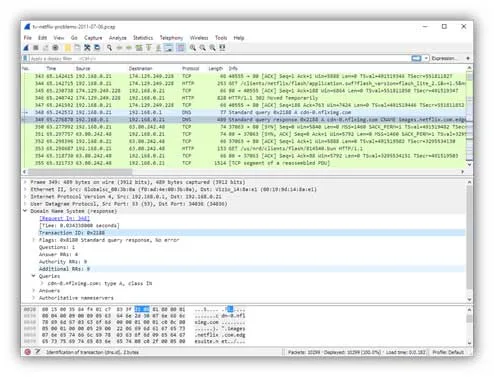Open recent display filters dropdown
The image size is (494, 377).
426,58
